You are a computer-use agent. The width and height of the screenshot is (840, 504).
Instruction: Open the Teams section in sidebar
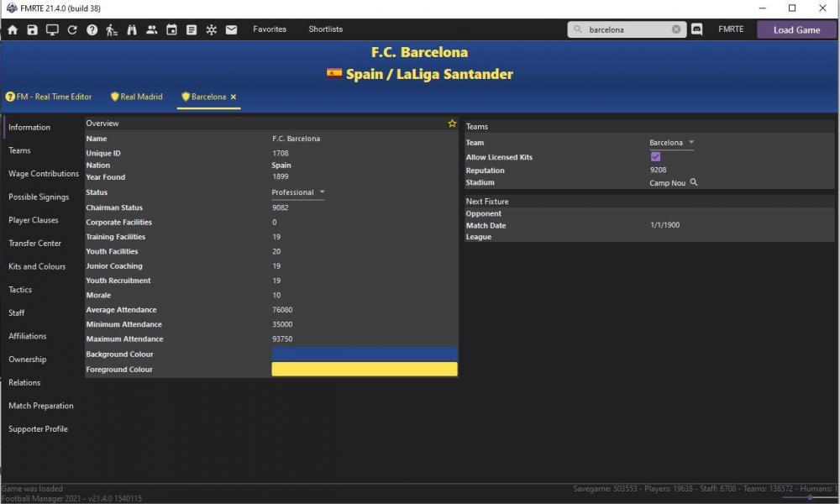click(19, 150)
